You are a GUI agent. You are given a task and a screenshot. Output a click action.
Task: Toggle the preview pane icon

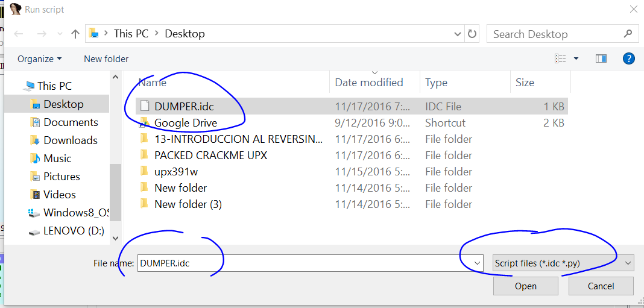(x=601, y=58)
